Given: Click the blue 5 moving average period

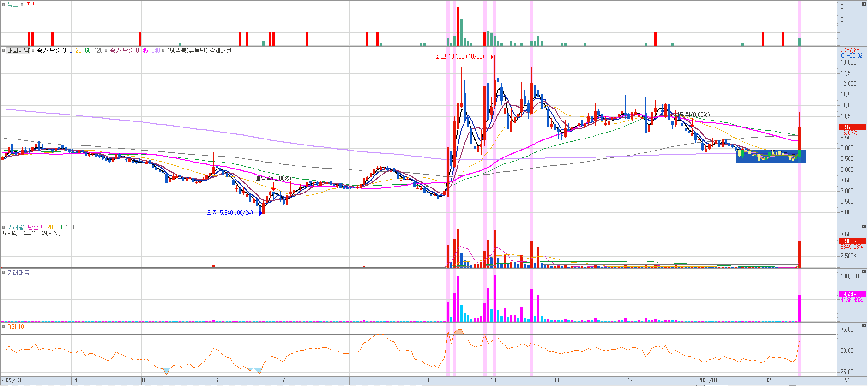Looking at the screenshot, I should coord(71,50).
